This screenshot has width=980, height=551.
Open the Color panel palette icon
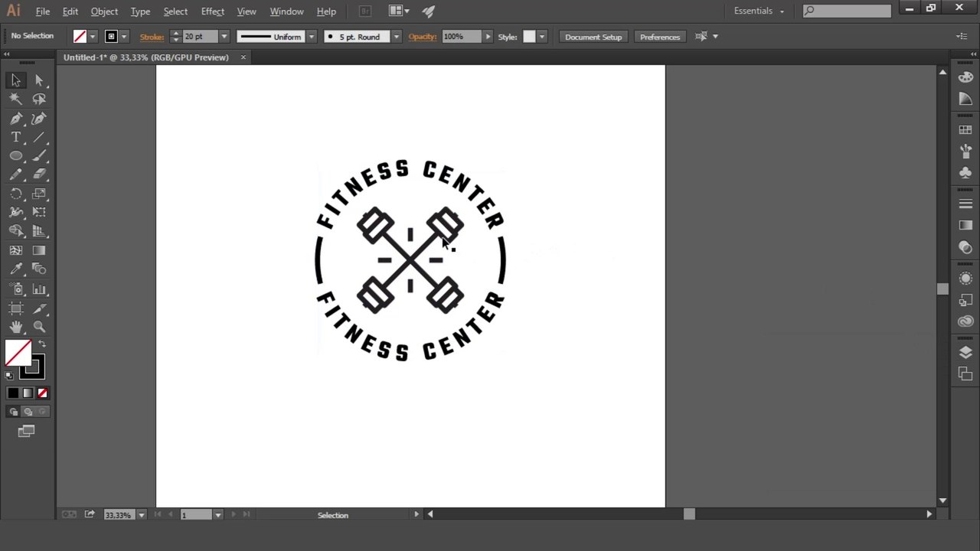(x=965, y=77)
